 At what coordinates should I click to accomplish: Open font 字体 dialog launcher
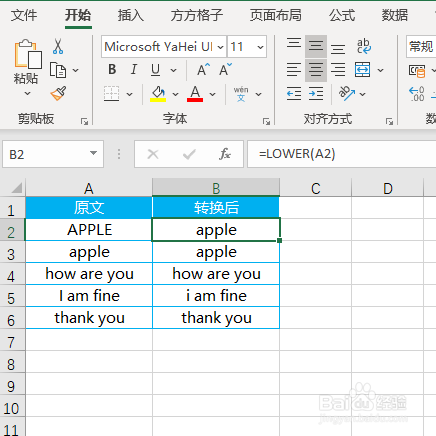(x=266, y=121)
